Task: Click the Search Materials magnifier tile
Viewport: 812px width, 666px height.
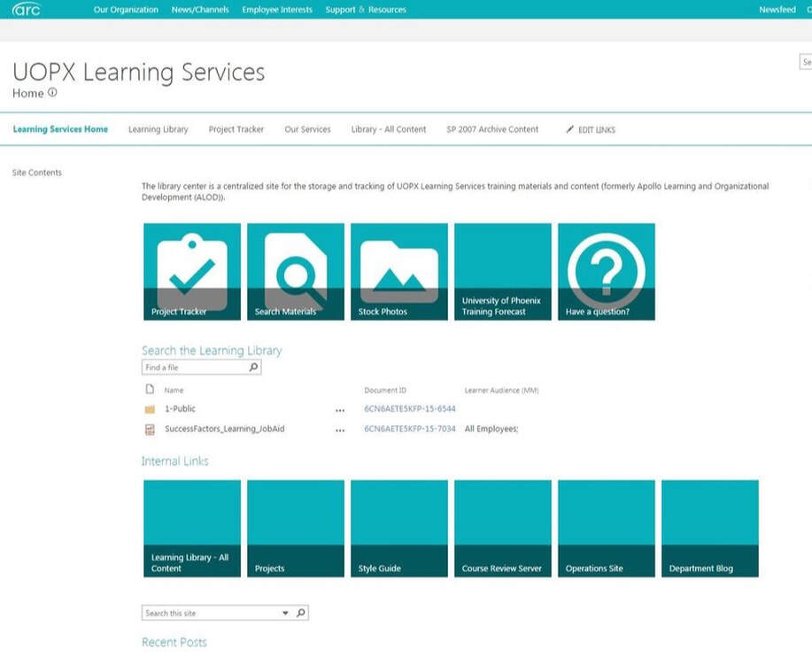Action: (x=296, y=271)
